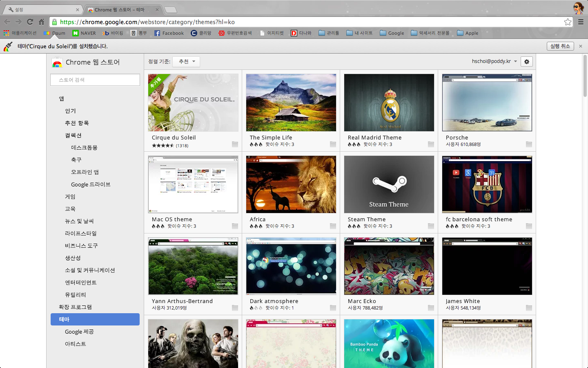Viewport: 588px width, 368px height.
Task: Open a new tab with the tab button
Action: click(x=171, y=10)
